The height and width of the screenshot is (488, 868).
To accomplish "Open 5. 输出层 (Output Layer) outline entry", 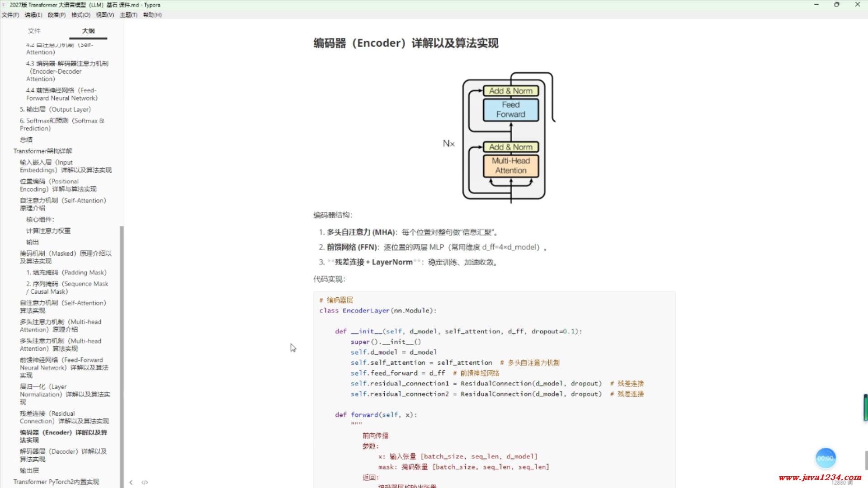I will 55,109.
